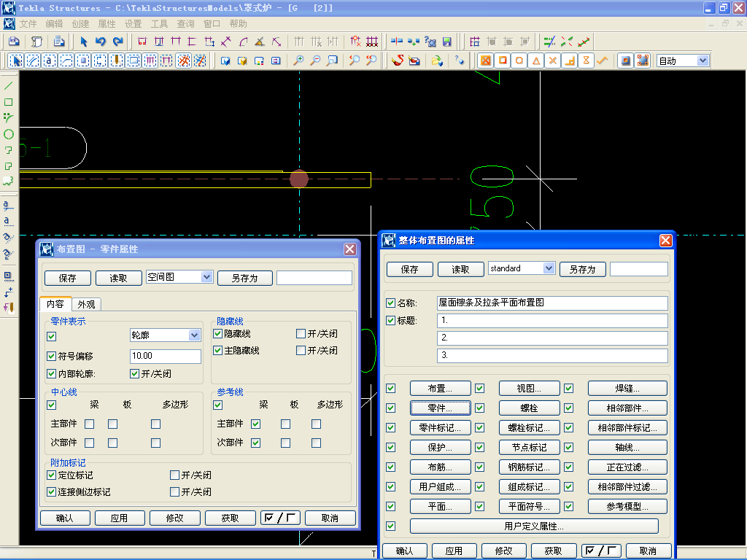Click the 符号偏移 value field showing 10.00

pos(166,356)
